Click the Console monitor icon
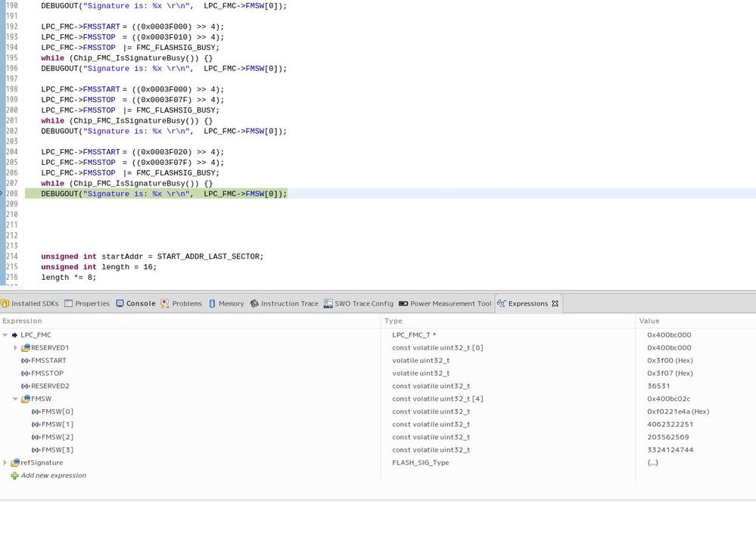Screen dimensions: 756x534 pos(120,303)
